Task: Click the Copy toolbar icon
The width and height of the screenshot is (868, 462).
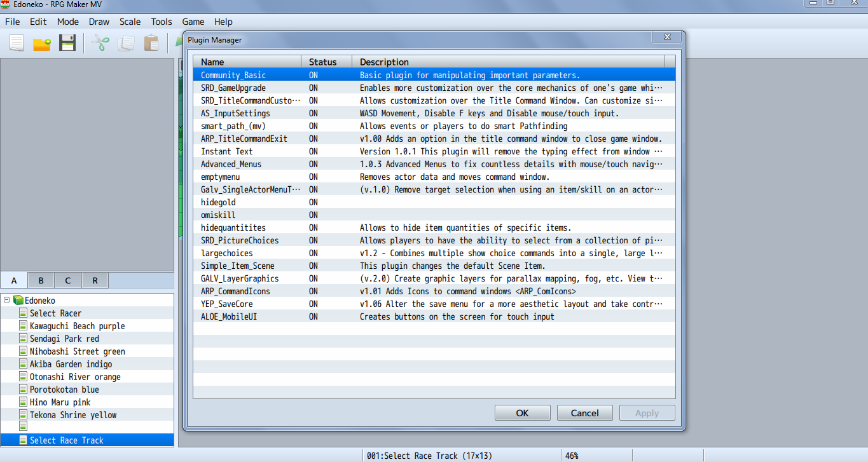Action: tap(126, 43)
